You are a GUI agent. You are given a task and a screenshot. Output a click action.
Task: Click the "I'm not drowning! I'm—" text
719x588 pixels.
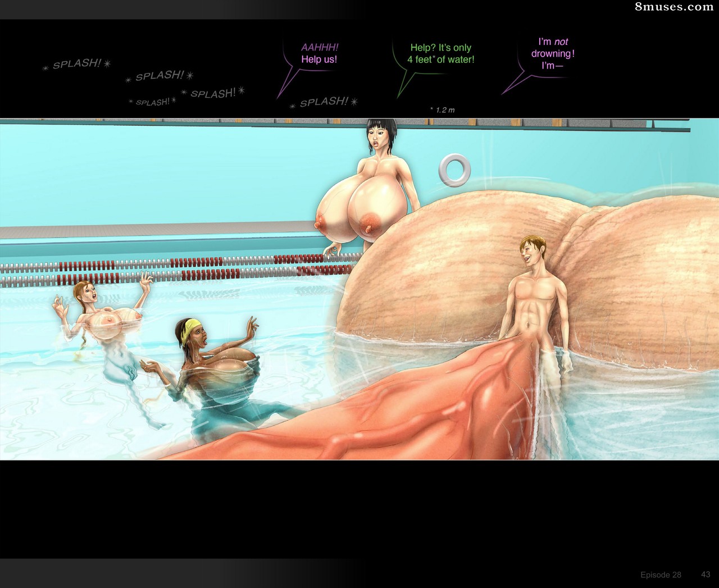(x=553, y=53)
